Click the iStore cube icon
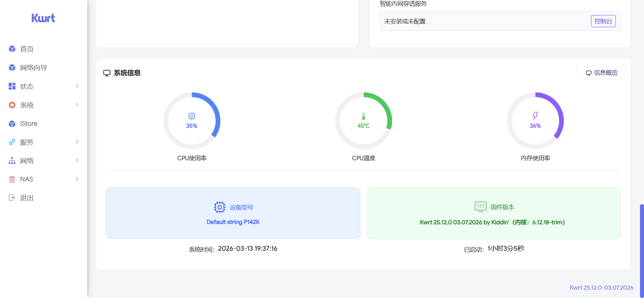This screenshot has height=298, width=644. (x=12, y=124)
